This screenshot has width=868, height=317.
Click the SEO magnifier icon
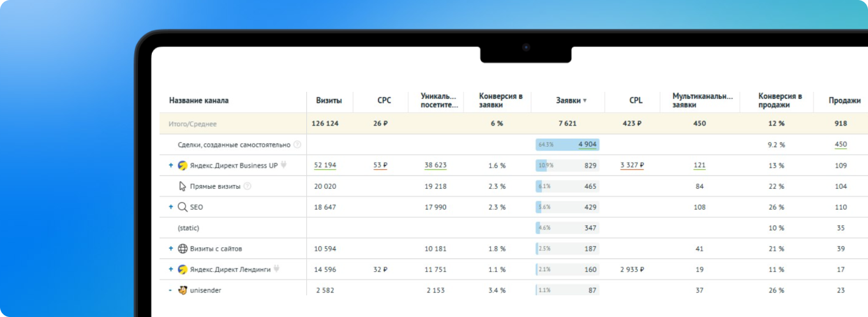tap(183, 207)
